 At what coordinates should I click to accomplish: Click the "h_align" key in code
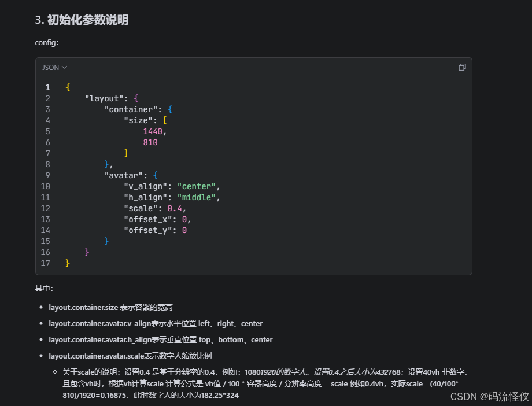coord(146,197)
